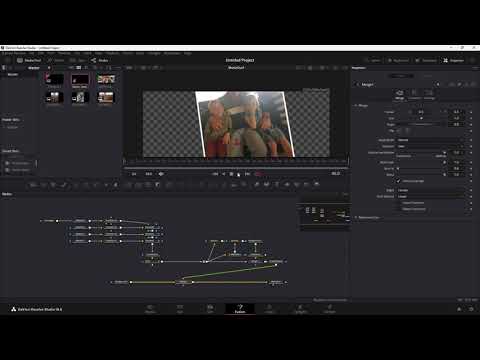
Task: Select the Master bin
Action: coord(13,74)
